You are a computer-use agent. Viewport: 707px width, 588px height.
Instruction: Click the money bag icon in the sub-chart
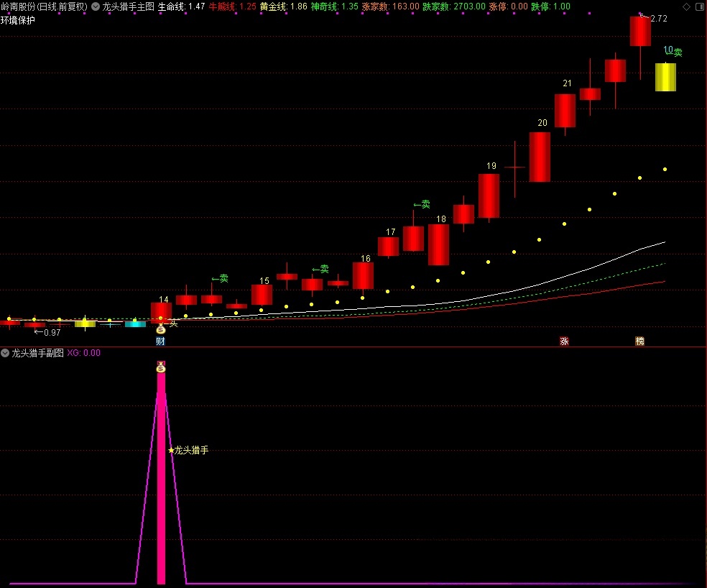click(x=161, y=367)
